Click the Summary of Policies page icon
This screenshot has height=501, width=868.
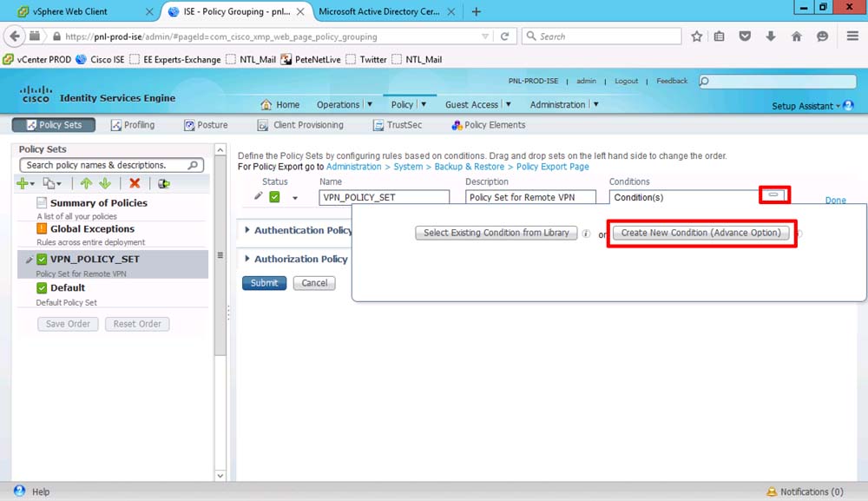pyautogui.click(x=42, y=202)
